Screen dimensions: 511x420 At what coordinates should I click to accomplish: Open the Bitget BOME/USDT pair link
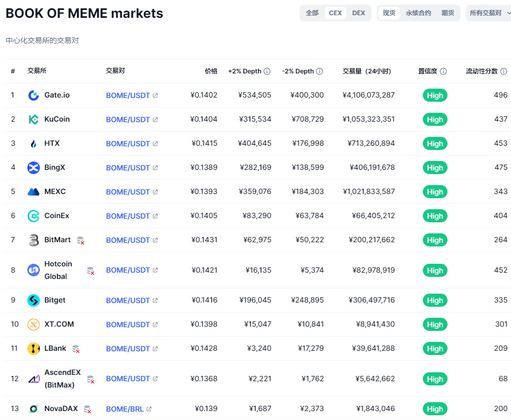click(x=128, y=300)
